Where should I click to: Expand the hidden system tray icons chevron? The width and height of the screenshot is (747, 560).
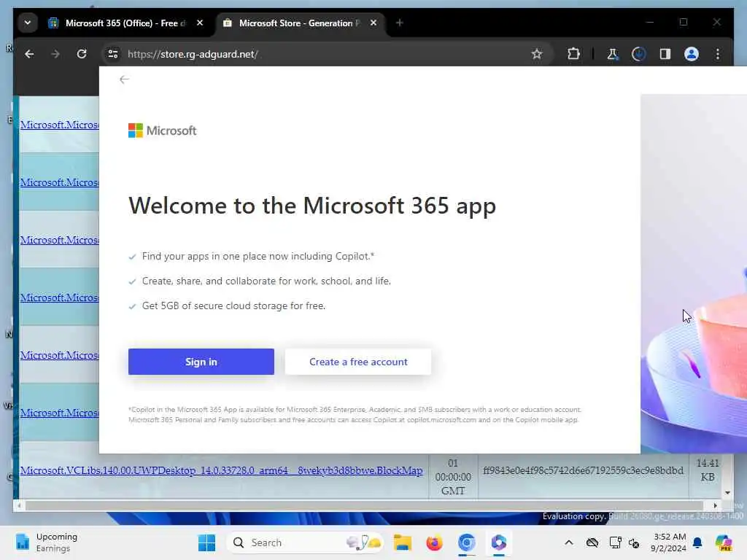pyautogui.click(x=569, y=542)
